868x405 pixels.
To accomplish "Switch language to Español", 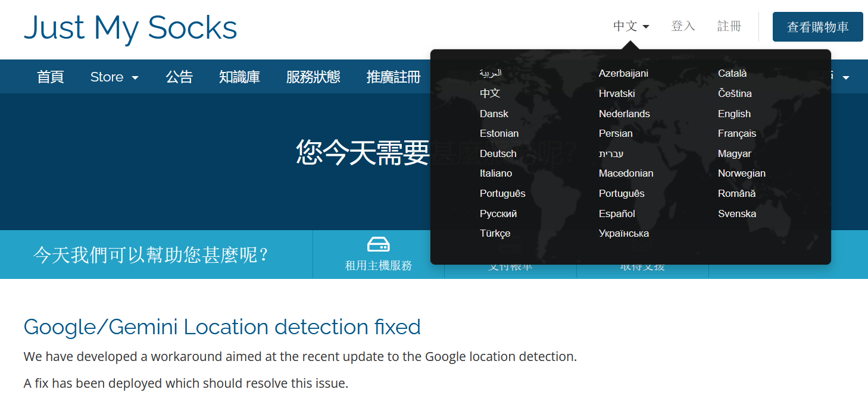I will tap(617, 214).
